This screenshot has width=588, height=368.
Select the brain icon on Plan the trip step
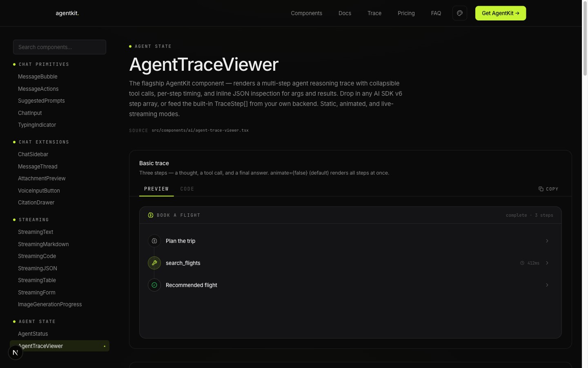point(154,241)
